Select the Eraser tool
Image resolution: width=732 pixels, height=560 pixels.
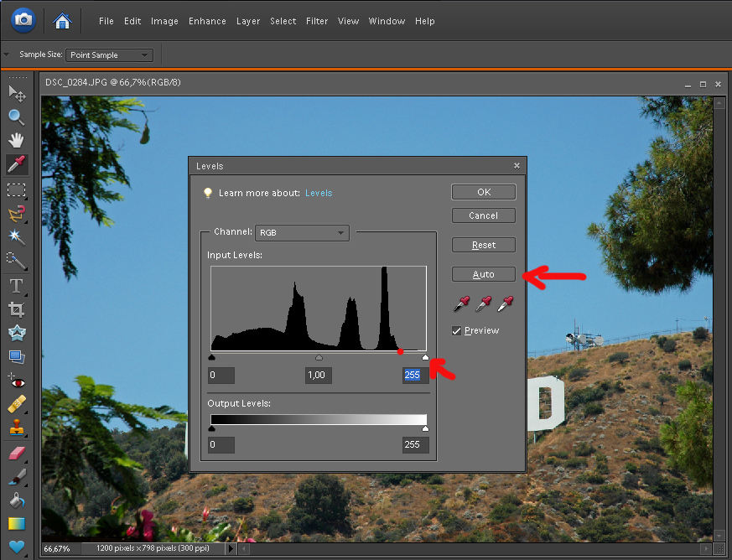(17, 454)
